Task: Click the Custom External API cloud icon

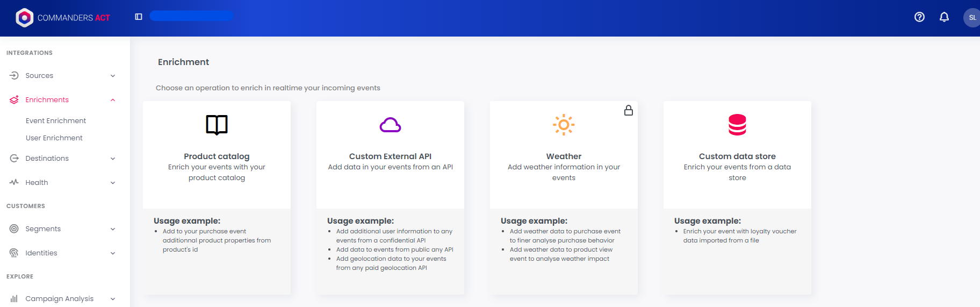Action: (390, 125)
